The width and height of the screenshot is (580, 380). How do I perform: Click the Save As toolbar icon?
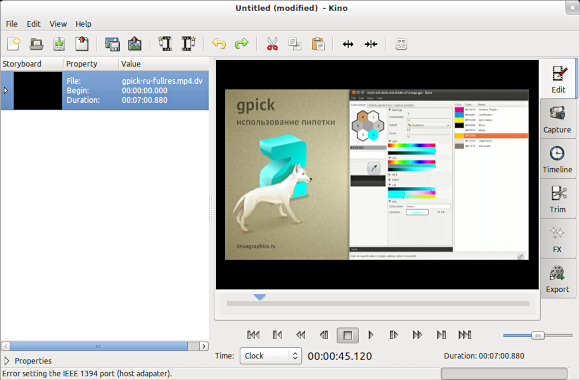pyautogui.click(x=82, y=44)
